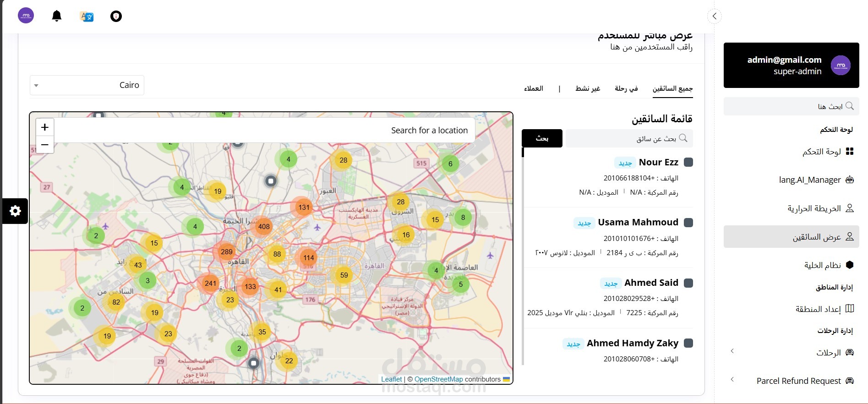
Task: Click the 114 cluster marker
Action: click(309, 258)
